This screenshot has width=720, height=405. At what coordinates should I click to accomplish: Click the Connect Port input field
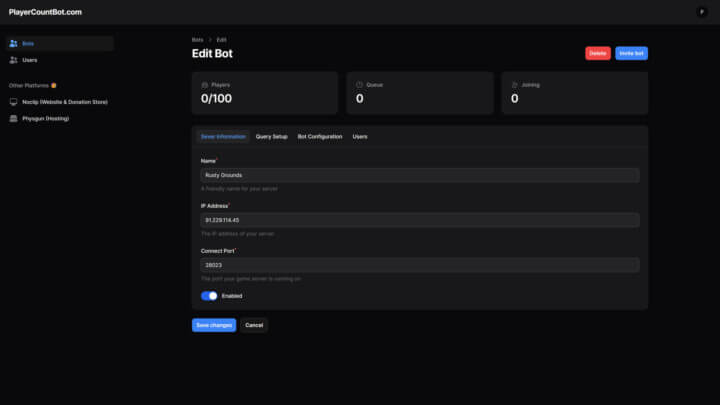tap(420, 265)
